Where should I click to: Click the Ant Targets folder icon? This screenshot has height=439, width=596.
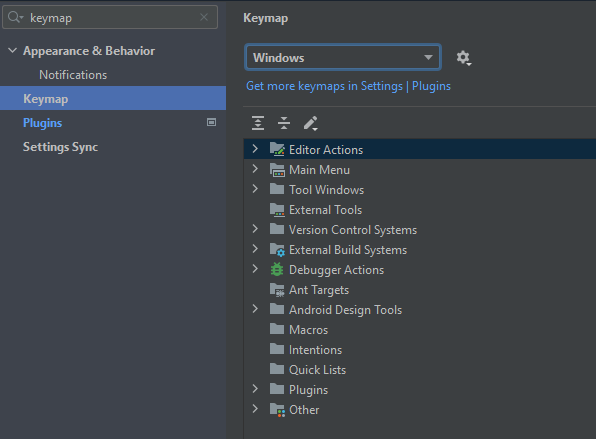coord(277,290)
